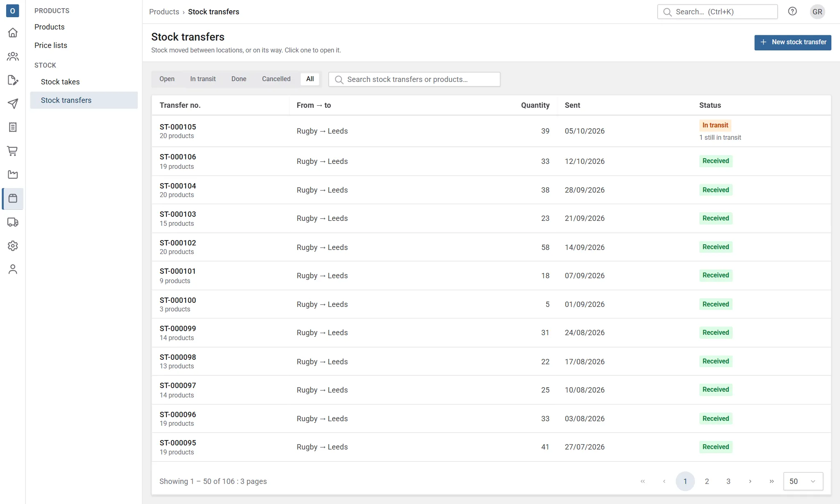The height and width of the screenshot is (504, 840).
Task: Open the settings gear icon
Action: point(13,246)
